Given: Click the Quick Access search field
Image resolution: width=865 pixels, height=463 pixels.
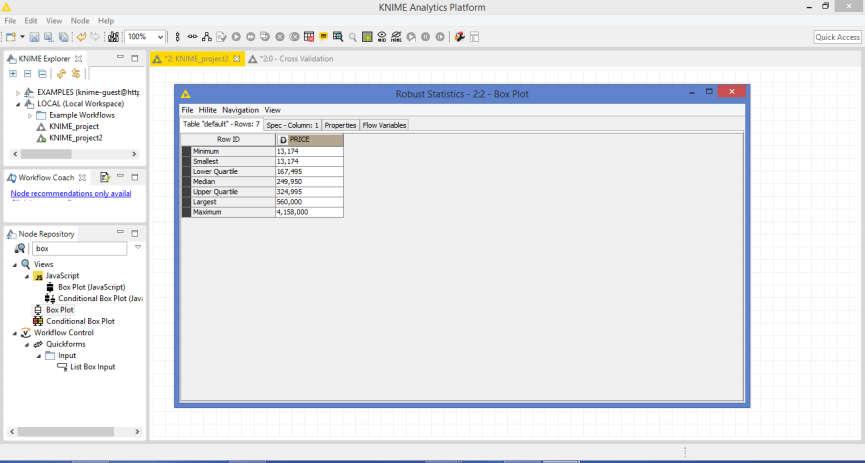Looking at the screenshot, I should (x=837, y=37).
